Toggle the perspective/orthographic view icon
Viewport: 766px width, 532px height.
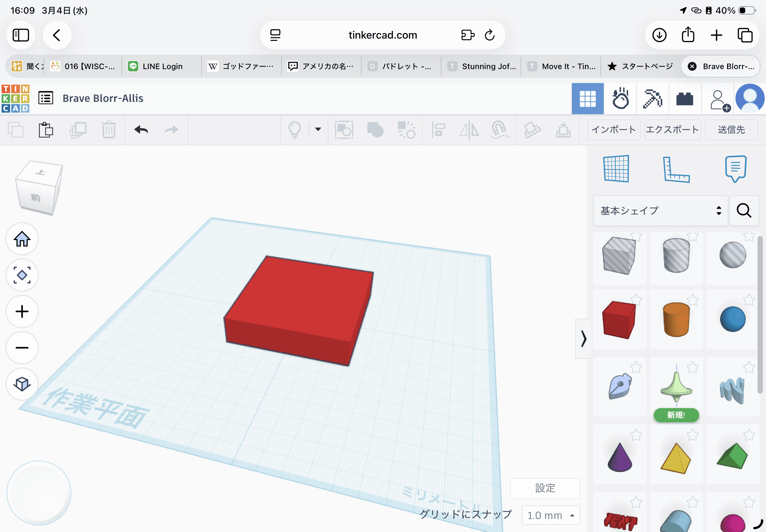[21, 384]
